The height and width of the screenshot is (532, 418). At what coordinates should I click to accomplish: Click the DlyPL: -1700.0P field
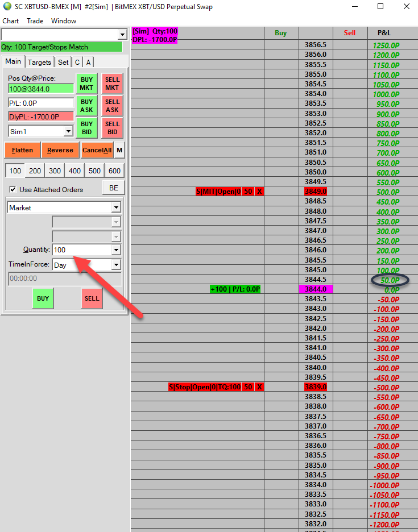click(x=41, y=117)
